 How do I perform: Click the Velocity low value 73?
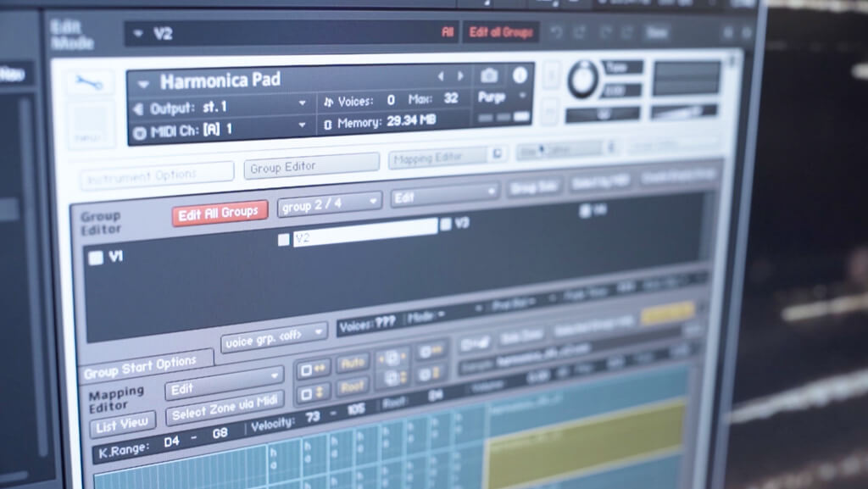click(x=312, y=418)
